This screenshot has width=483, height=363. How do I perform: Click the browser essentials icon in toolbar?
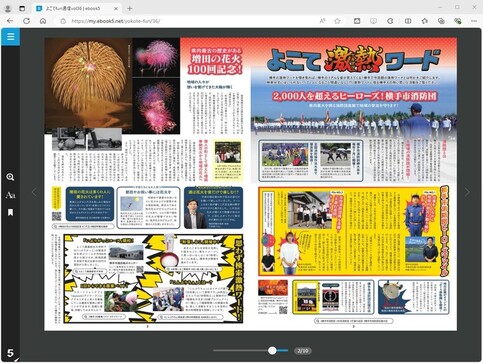coord(458,21)
